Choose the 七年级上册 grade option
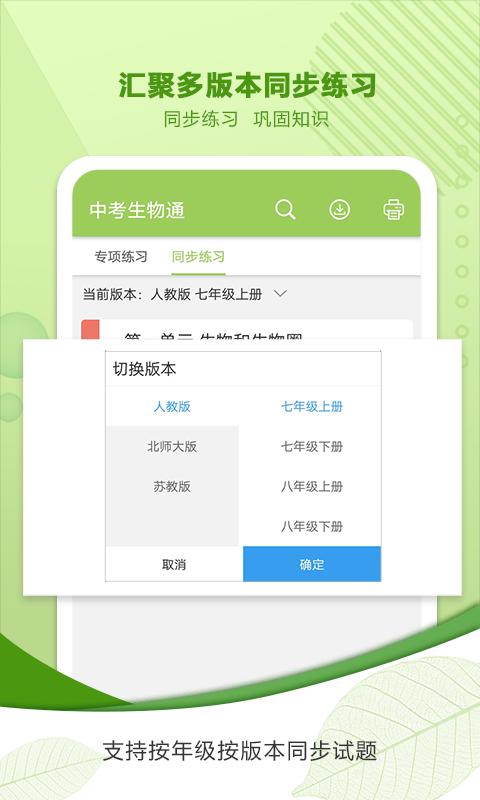The height and width of the screenshot is (800, 480). coord(312,407)
